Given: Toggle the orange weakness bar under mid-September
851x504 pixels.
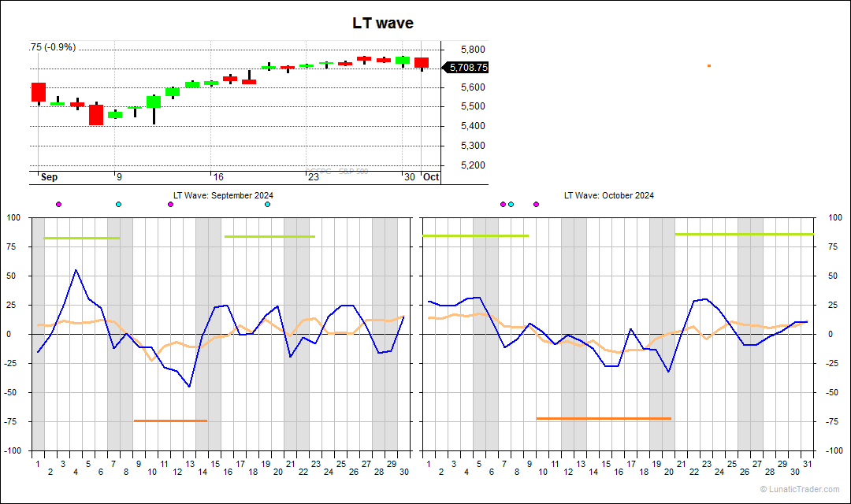Looking at the screenshot, I should point(172,421).
